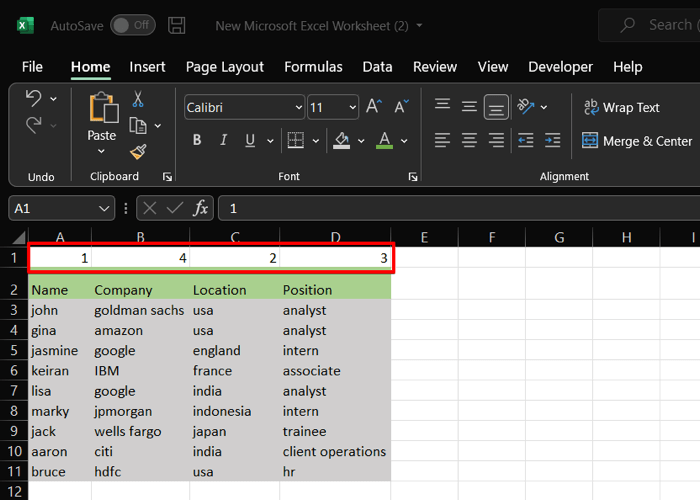Viewport: 700px width, 500px height.
Task: Click the Wrap Text button
Action: pyautogui.click(x=620, y=107)
